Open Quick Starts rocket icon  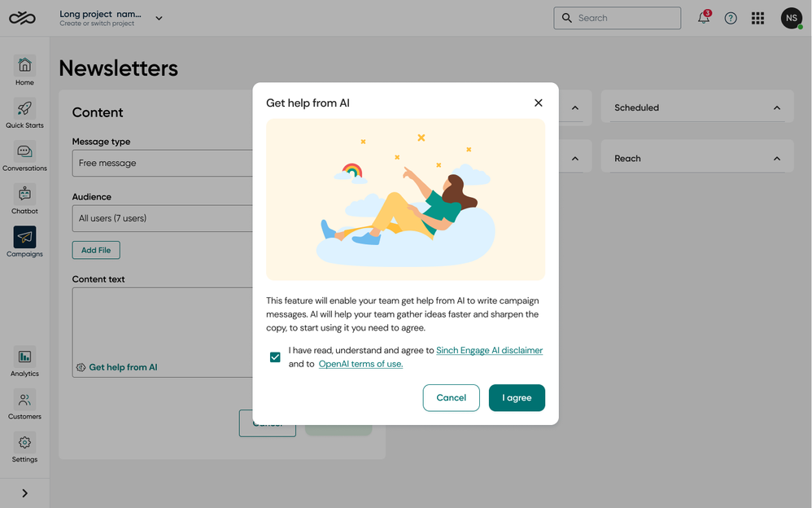(x=24, y=108)
